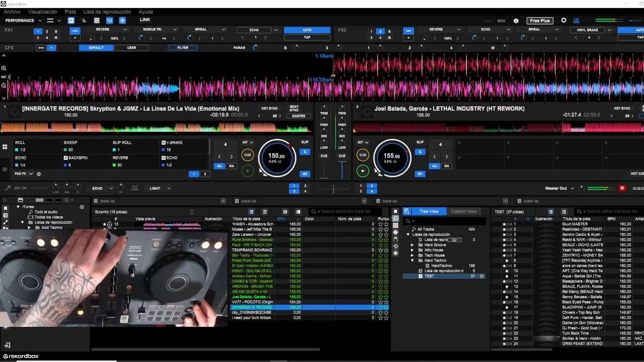The width and height of the screenshot is (644, 362).
Task: Open the FX2 three-dots options button
Action: 409,30
